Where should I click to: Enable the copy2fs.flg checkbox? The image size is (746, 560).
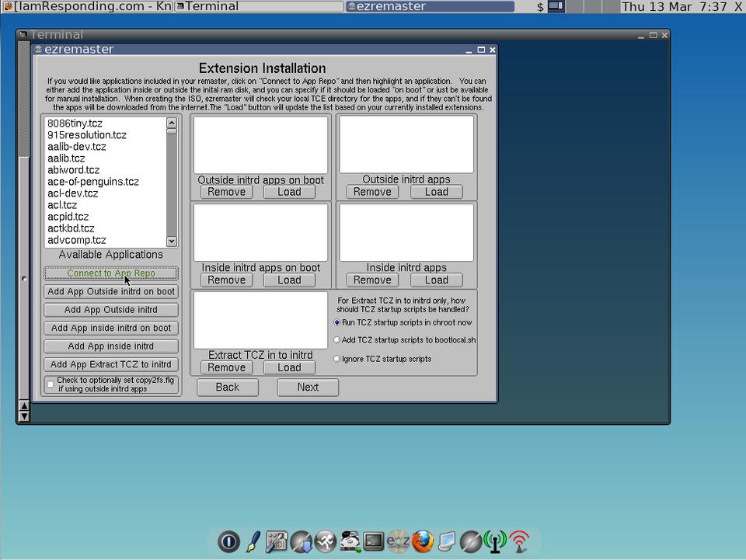[51, 384]
